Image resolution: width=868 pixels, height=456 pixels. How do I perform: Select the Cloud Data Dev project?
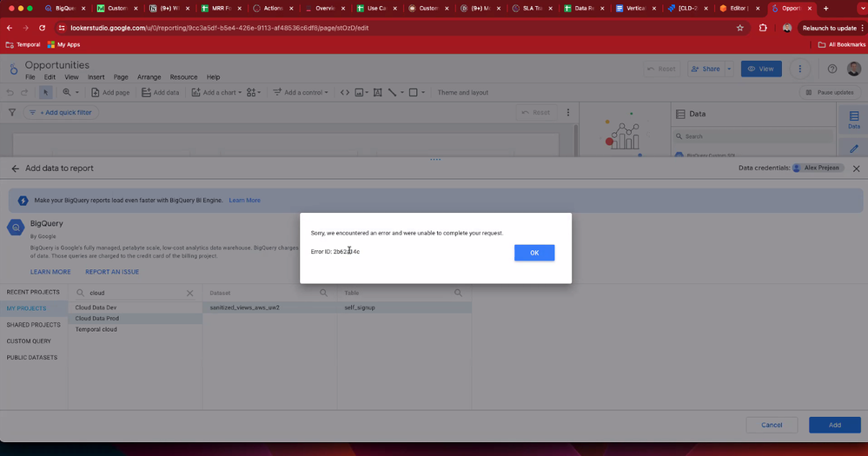[x=135, y=307]
